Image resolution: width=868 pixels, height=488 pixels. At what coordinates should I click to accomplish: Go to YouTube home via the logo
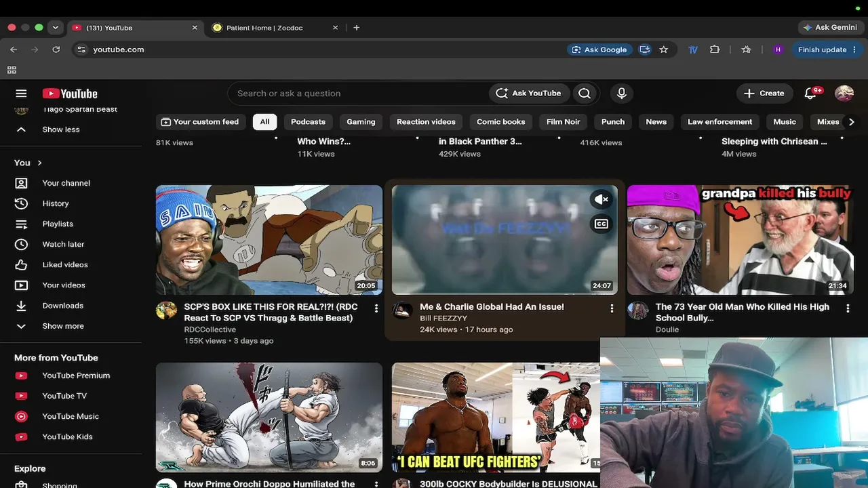pyautogui.click(x=70, y=94)
